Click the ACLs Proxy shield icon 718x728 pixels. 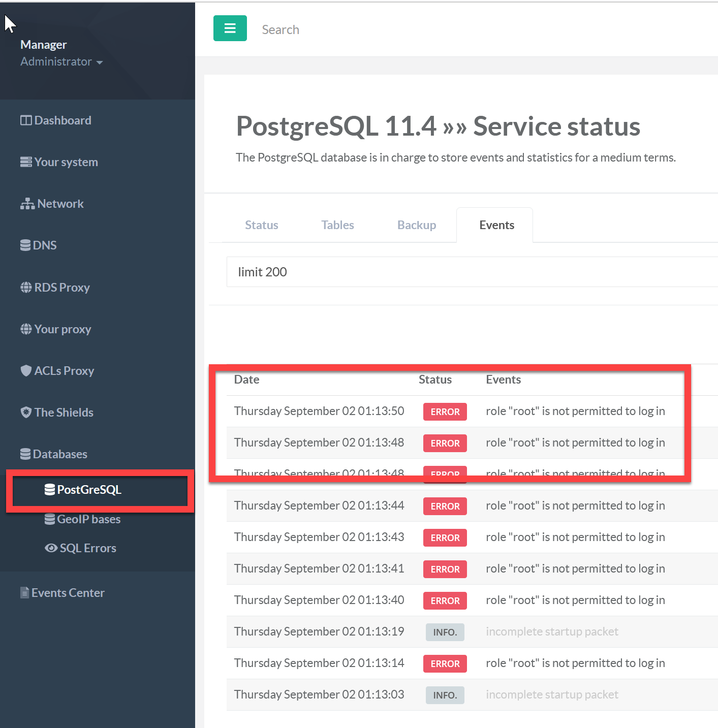[26, 371]
